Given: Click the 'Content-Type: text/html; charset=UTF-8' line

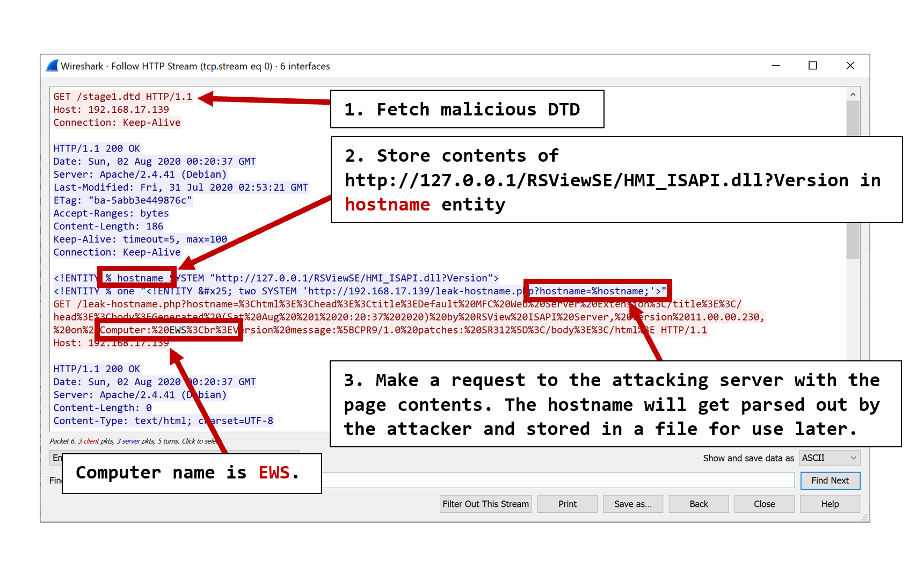Looking at the screenshot, I should 163,420.
